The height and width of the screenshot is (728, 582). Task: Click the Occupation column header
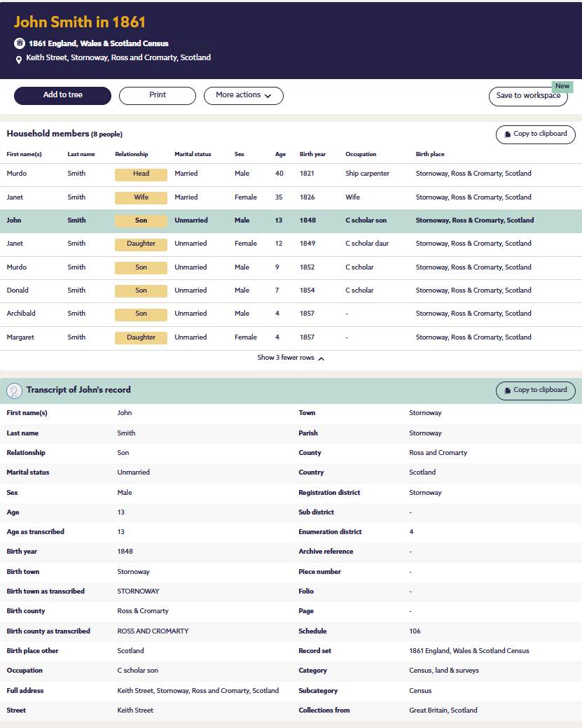click(361, 154)
